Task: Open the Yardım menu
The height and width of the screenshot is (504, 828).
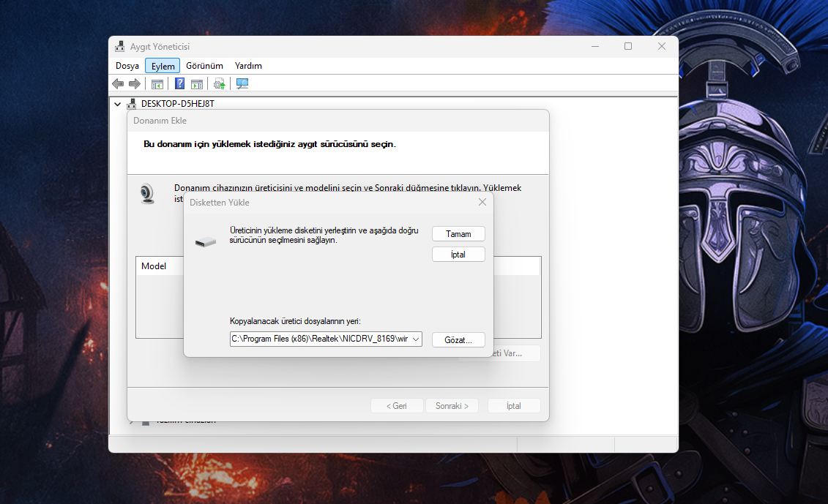Action: point(248,66)
